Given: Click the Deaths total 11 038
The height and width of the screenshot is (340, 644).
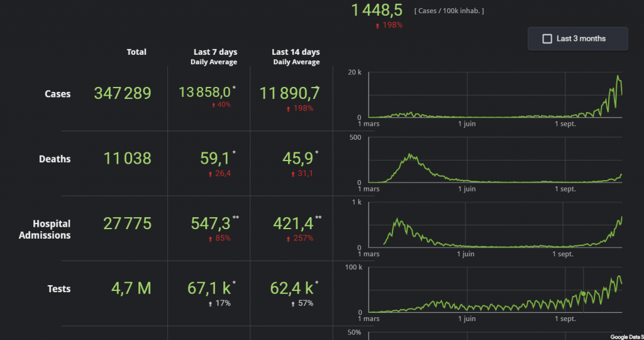Looking at the screenshot, I should (x=128, y=159).
